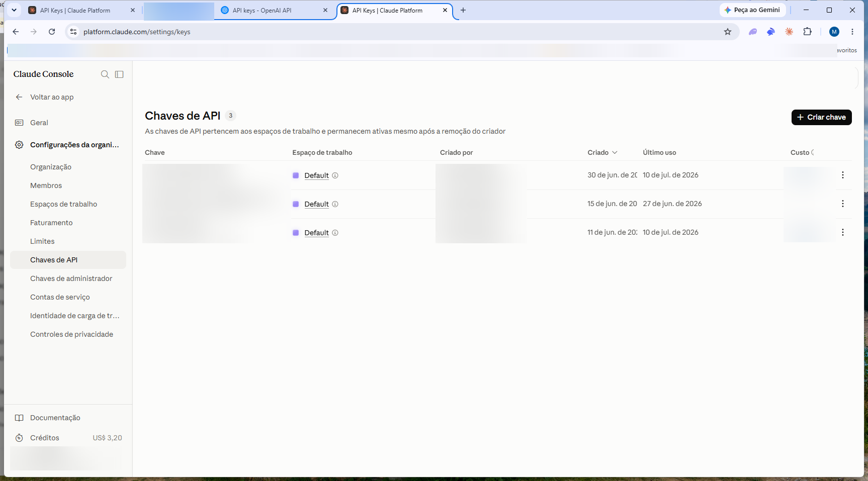
Task: Switch to the first API Keys Claude Platform tab
Action: (82, 10)
